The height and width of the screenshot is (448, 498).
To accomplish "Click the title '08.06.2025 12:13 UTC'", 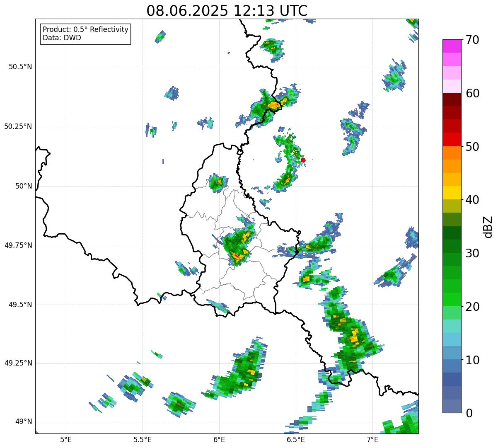I will coord(227,11).
